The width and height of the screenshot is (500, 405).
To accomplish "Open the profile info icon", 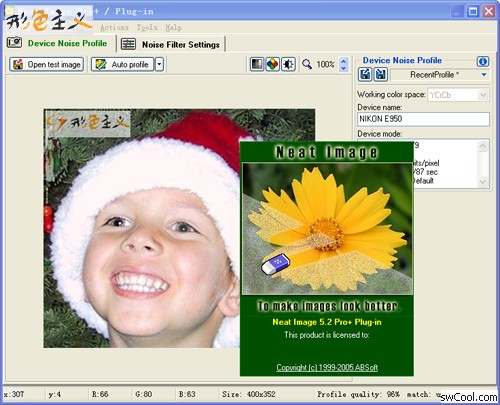I will pyautogui.click(x=483, y=61).
